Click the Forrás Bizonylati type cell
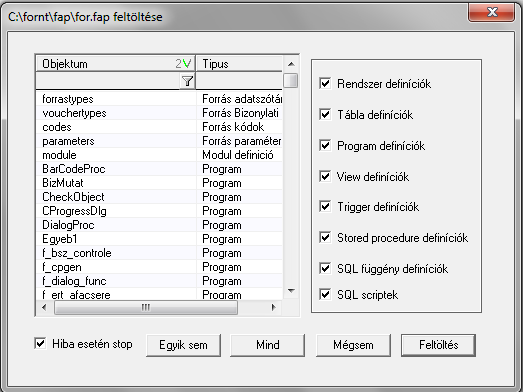 click(x=239, y=113)
